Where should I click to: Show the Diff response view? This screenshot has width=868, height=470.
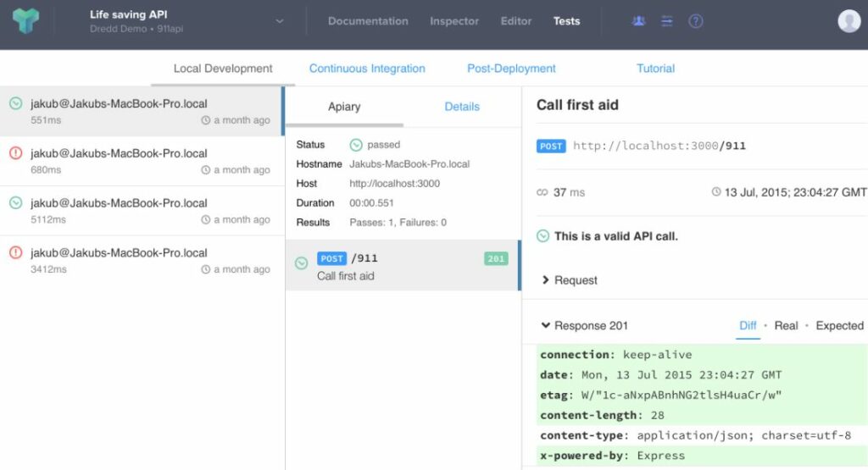(x=748, y=326)
